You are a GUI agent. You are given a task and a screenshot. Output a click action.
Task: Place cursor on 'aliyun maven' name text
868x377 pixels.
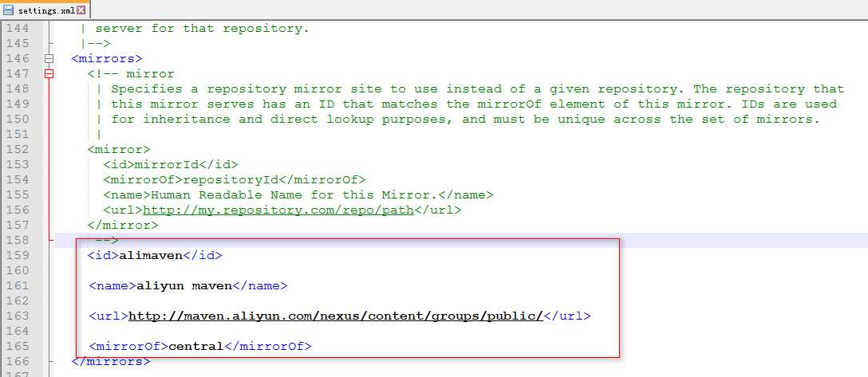point(183,286)
